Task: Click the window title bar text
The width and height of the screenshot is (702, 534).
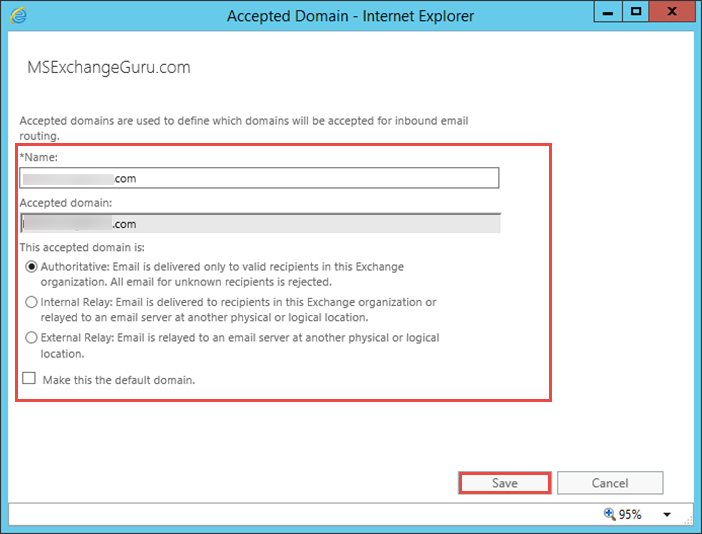Action: coord(350,16)
